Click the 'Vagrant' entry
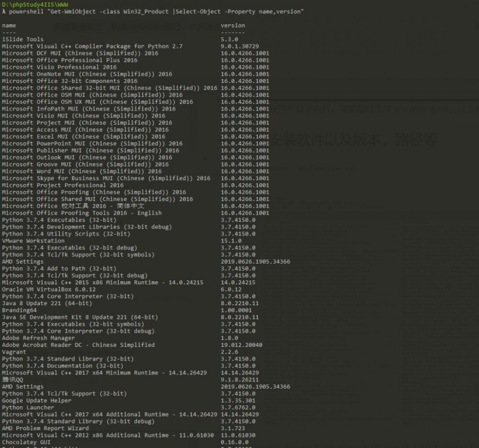The height and width of the screenshot is (448, 479). coord(14,352)
